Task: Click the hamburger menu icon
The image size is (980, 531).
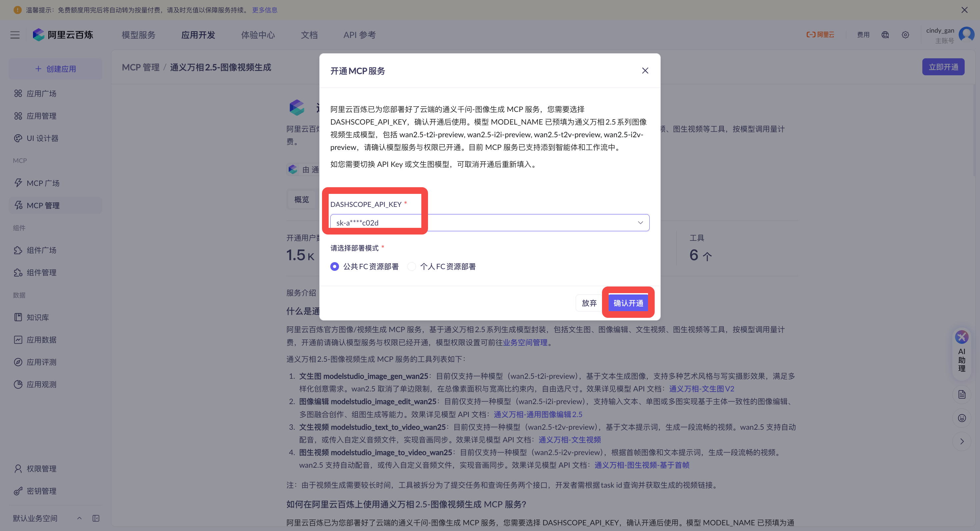Action: click(x=15, y=35)
